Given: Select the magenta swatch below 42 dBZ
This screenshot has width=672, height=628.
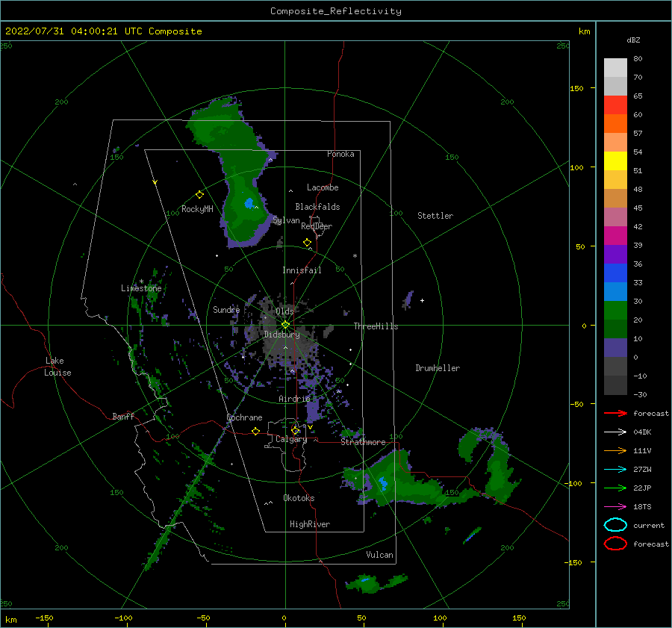Looking at the screenshot, I should [x=615, y=235].
